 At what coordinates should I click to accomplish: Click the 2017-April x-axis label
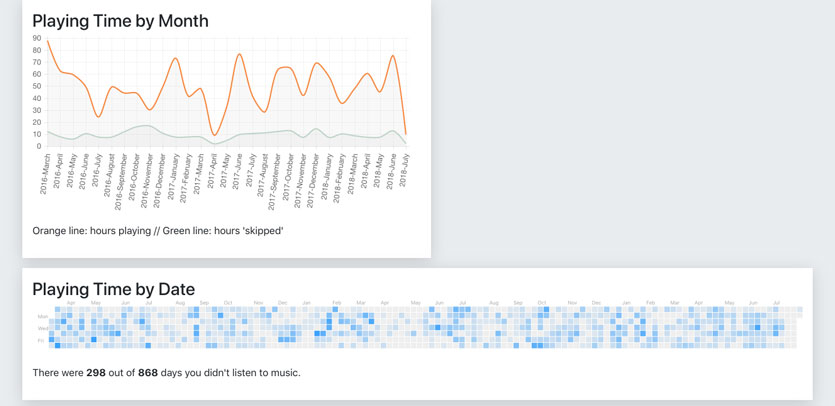[x=212, y=172]
